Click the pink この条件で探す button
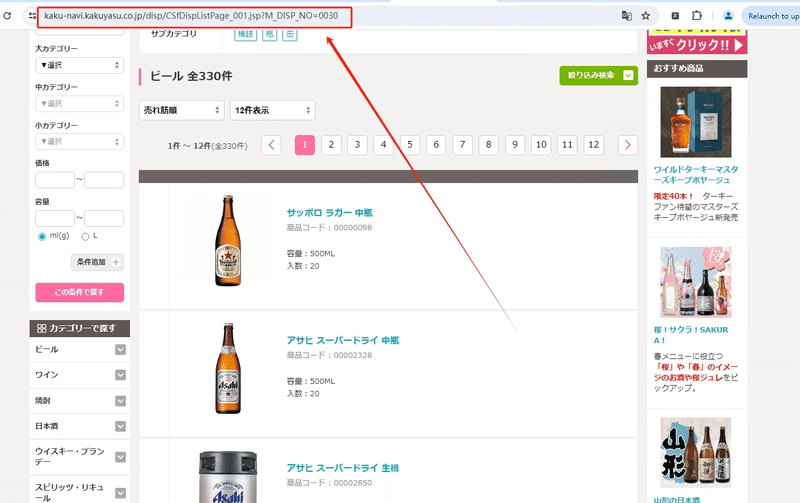This screenshot has width=800, height=503. click(80, 292)
